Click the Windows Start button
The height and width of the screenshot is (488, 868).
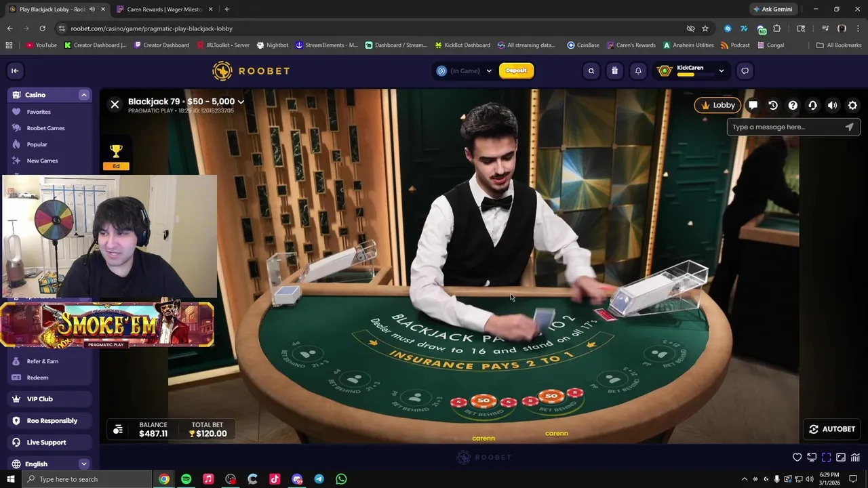(10, 479)
